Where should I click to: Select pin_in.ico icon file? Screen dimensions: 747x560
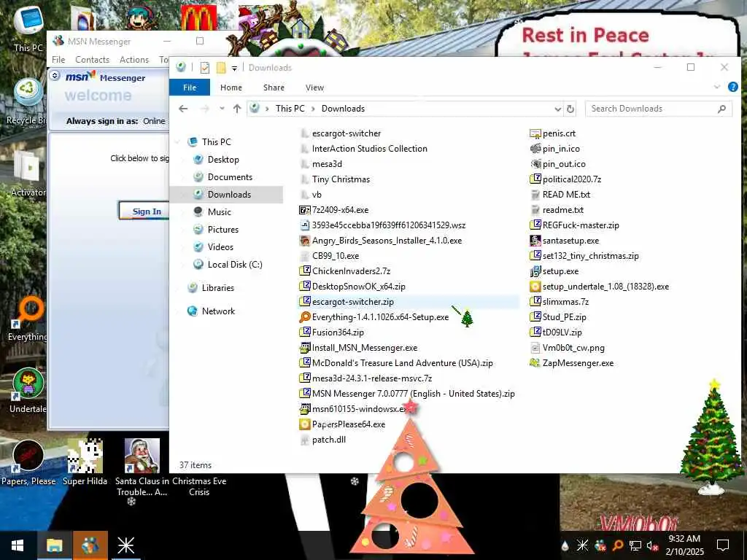(x=554, y=149)
